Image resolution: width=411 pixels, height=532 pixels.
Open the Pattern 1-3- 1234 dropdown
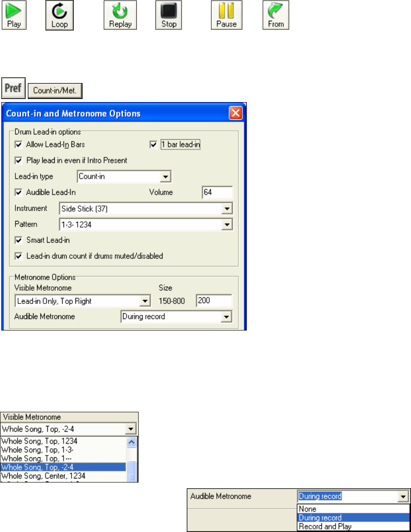point(227,225)
